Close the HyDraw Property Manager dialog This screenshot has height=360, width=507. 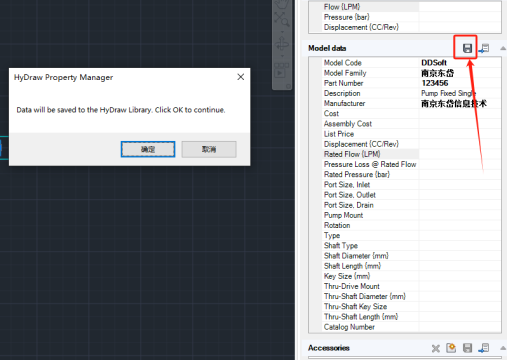(x=241, y=77)
